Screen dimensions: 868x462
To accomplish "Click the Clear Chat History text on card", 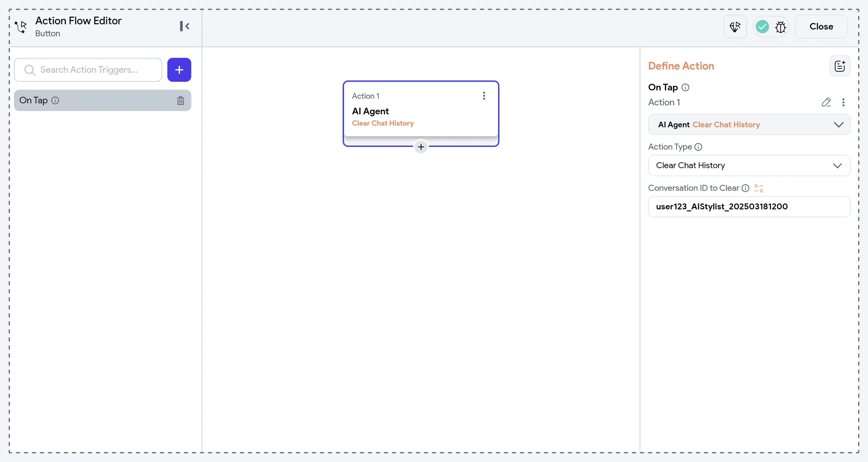I will tap(383, 123).
